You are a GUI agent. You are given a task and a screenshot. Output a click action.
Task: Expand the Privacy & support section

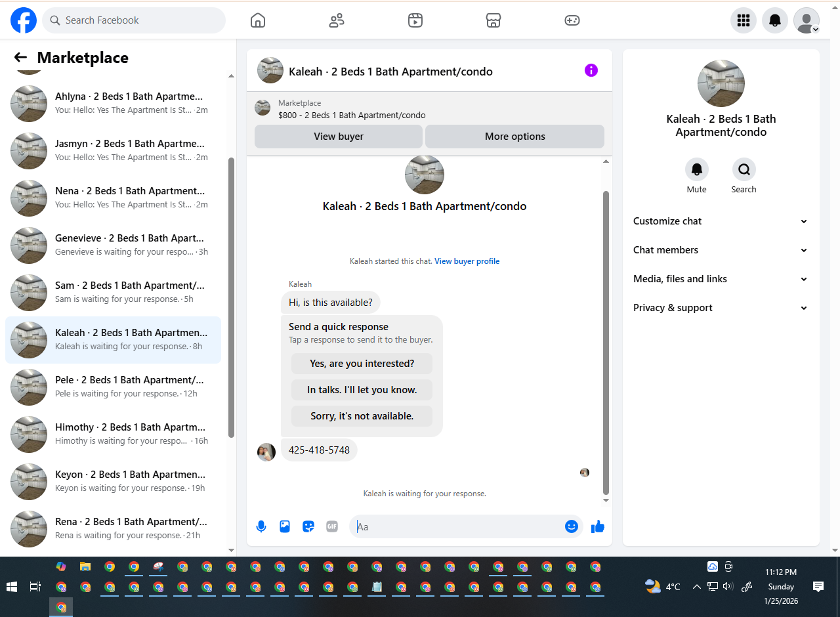[721, 308]
